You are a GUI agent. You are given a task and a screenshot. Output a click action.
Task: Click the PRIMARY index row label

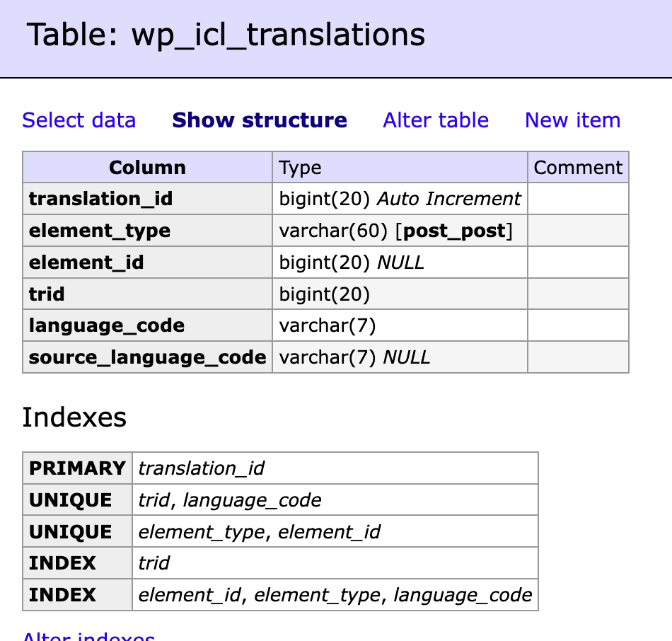(x=77, y=468)
